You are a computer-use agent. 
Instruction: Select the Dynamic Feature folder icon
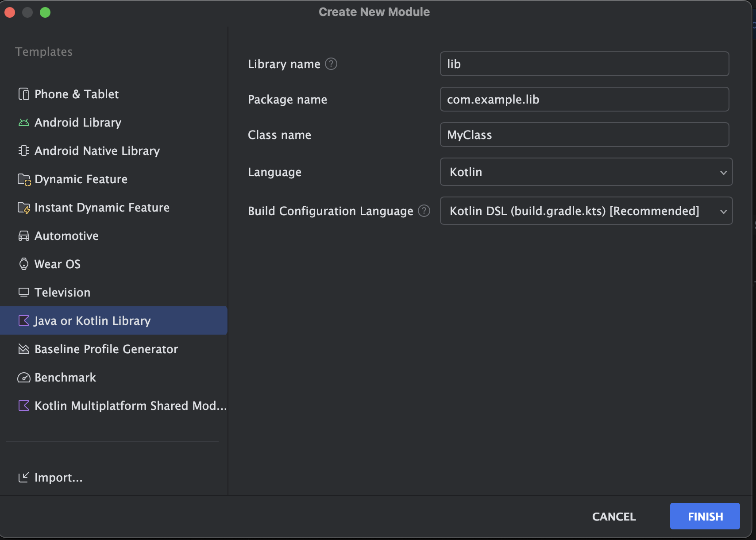pos(24,179)
